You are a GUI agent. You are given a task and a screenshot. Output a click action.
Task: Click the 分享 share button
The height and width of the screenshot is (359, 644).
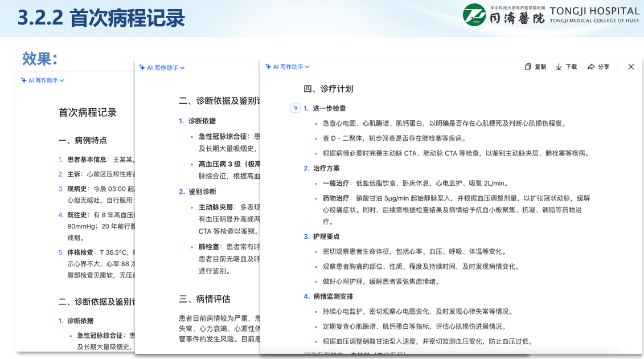(x=598, y=67)
